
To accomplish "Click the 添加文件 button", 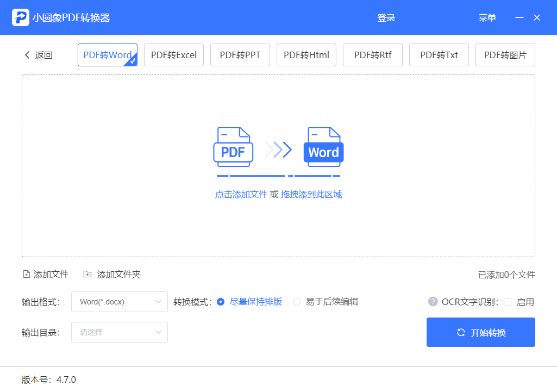I will click(x=46, y=274).
